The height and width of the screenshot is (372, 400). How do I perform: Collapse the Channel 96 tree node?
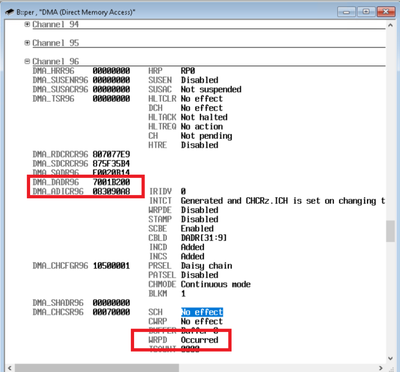pos(27,61)
